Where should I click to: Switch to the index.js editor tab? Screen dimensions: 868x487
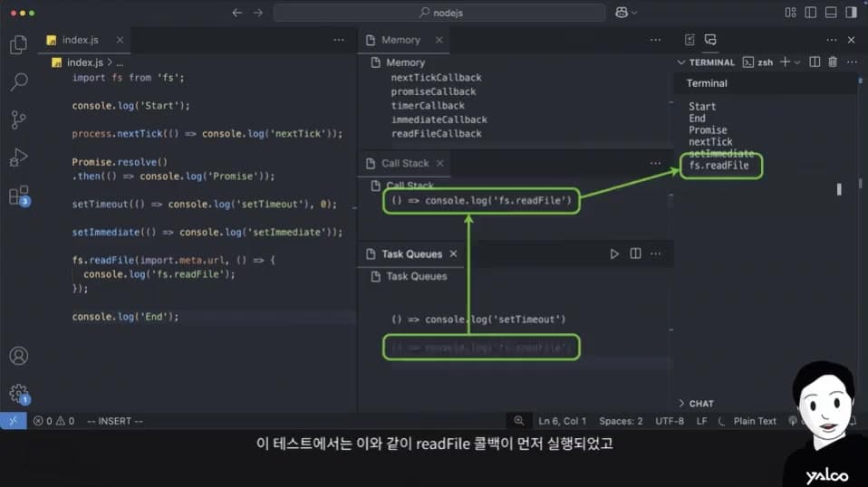click(x=81, y=40)
